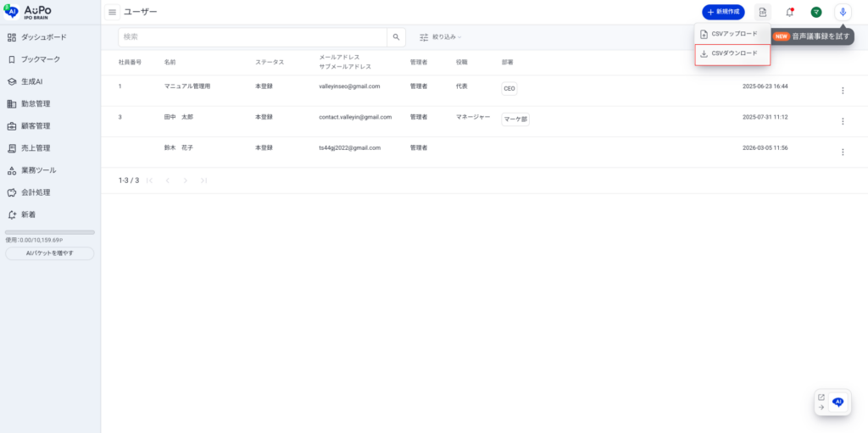Open 勤怠管理 in the sidebar
This screenshot has height=433, width=868.
(36, 103)
